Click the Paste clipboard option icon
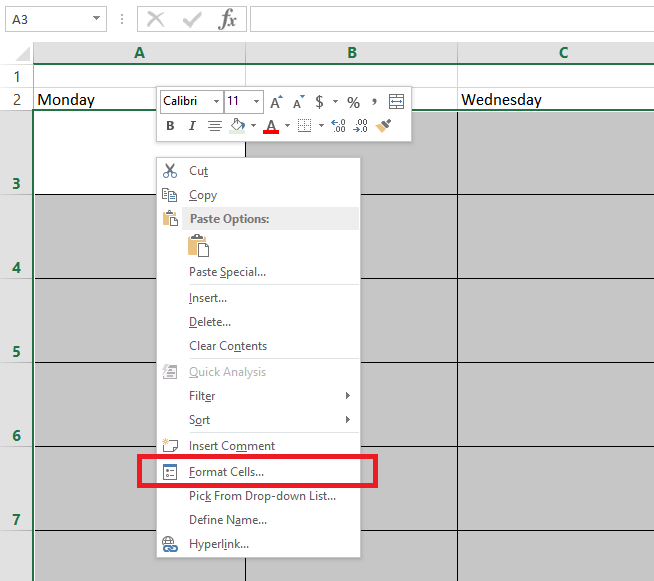This screenshot has width=654, height=581. (x=198, y=245)
